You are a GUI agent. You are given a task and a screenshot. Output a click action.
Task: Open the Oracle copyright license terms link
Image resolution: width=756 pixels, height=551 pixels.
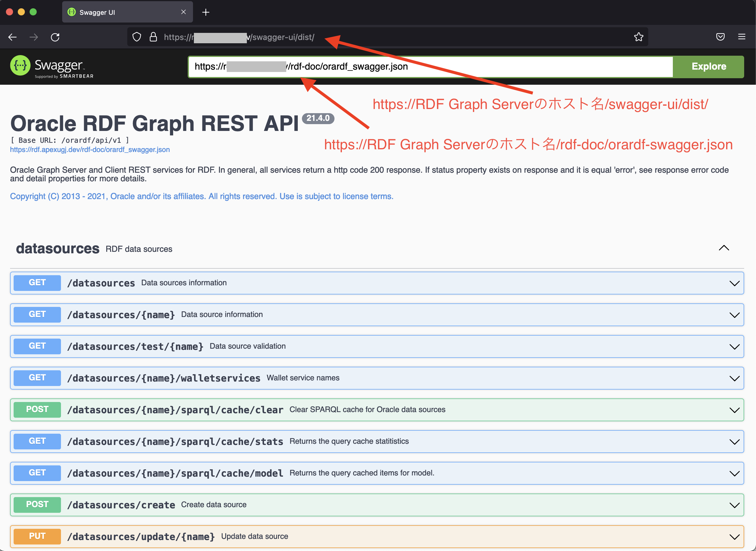202,196
